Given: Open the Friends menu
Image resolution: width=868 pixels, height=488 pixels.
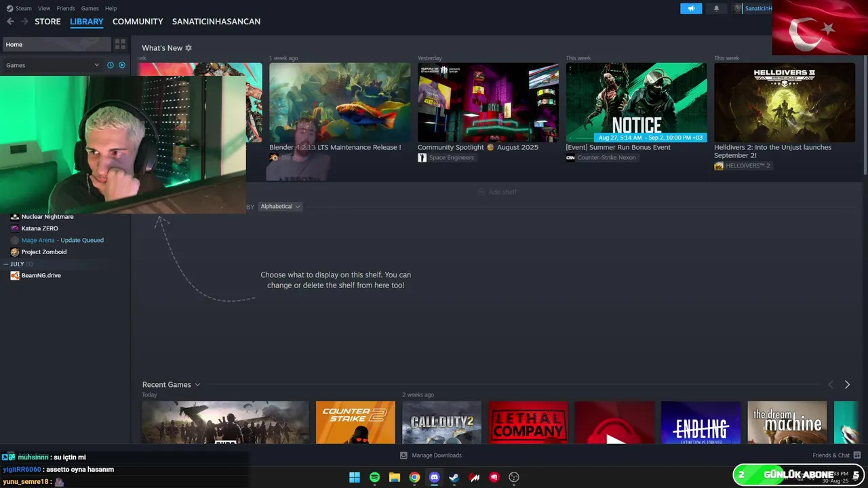Looking at the screenshot, I should click(66, 8).
